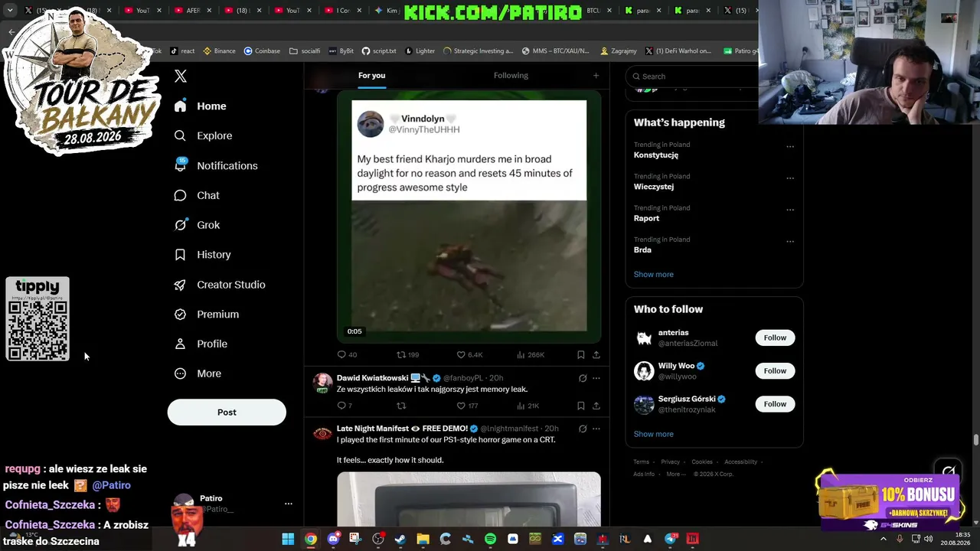Open File Explorer from the taskbar
The height and width of the screenshot is (551, 980).
tap(423, 539)
